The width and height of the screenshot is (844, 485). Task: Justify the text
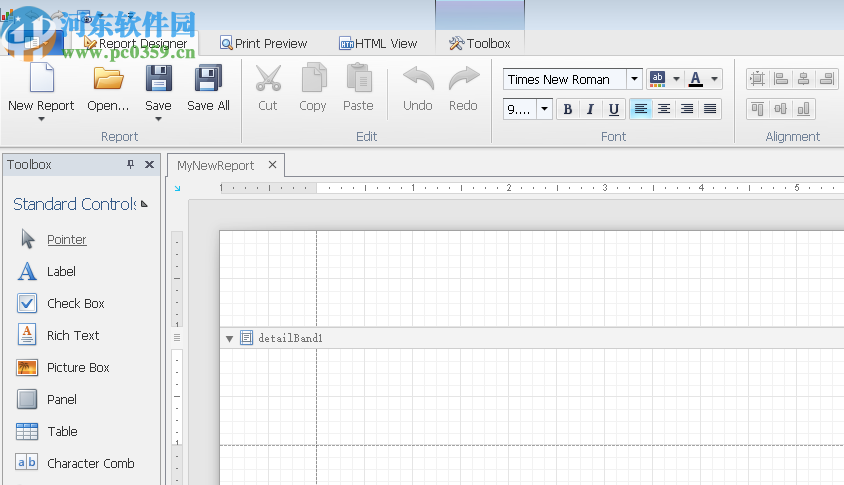pyautogui.click(x=710, y=109)
